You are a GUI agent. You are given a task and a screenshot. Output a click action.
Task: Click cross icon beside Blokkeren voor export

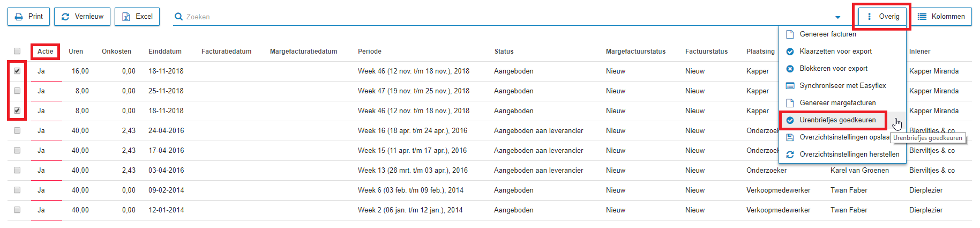pos(790,69)
